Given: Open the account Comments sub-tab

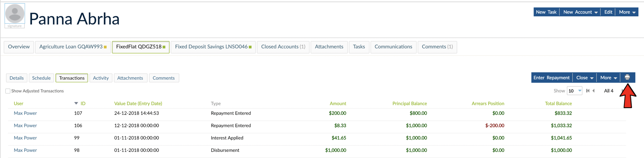Looking at the screenshot, I should coord(164,78).
